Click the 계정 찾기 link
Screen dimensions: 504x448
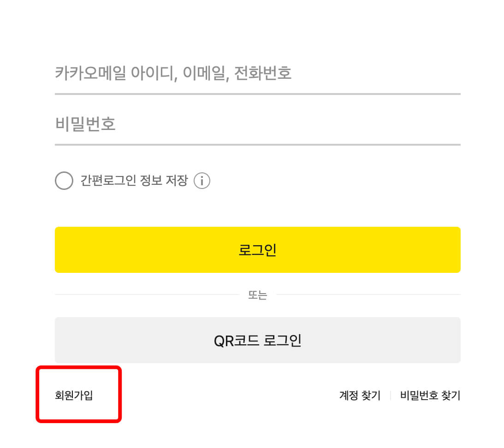pos(359,395)
